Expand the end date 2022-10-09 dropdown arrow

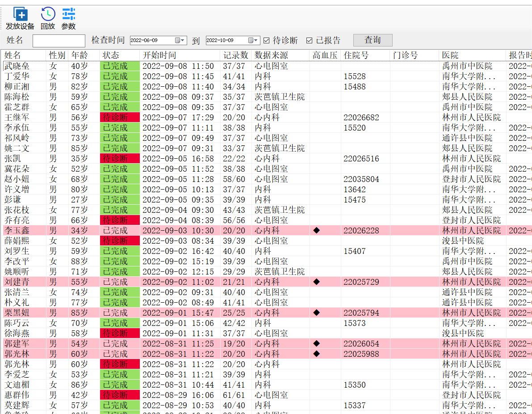click(256, 40)
